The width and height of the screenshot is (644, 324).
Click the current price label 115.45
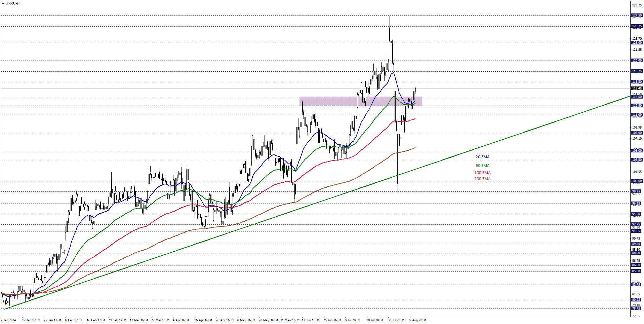(637, 88)
